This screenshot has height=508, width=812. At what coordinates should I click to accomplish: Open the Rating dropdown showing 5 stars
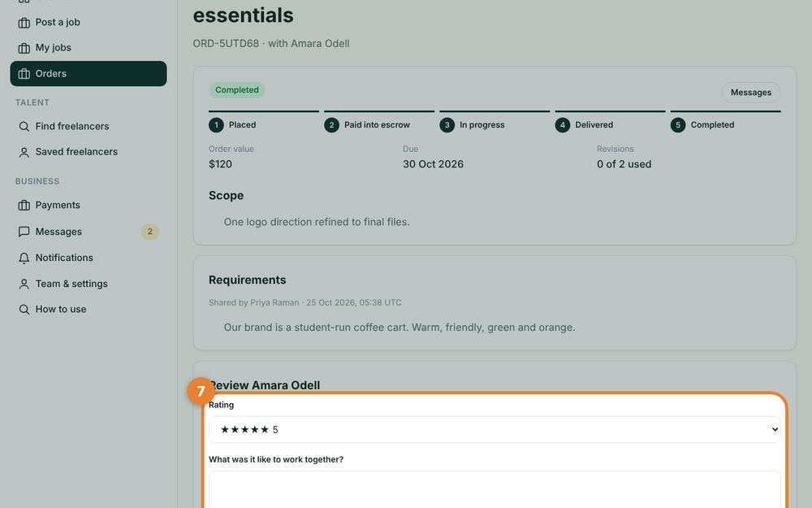pyautogui.click(x=495, y=430)
